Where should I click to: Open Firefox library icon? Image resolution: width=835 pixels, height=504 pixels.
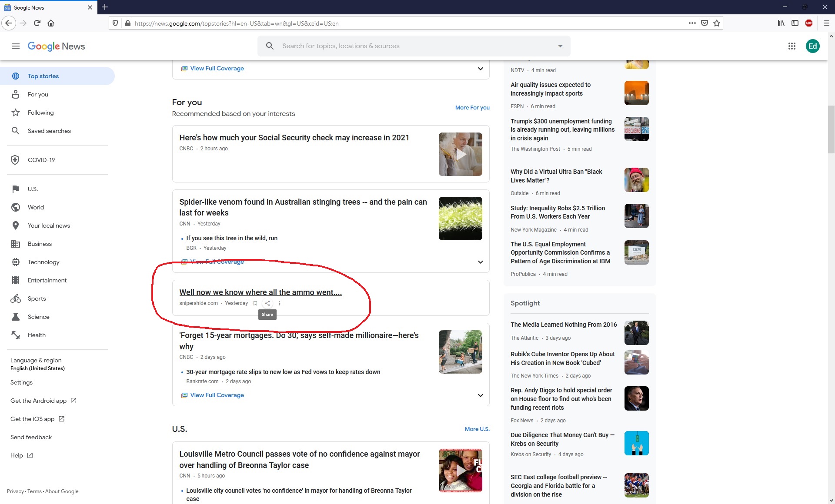pyautogui.click(x=781, y=23)
